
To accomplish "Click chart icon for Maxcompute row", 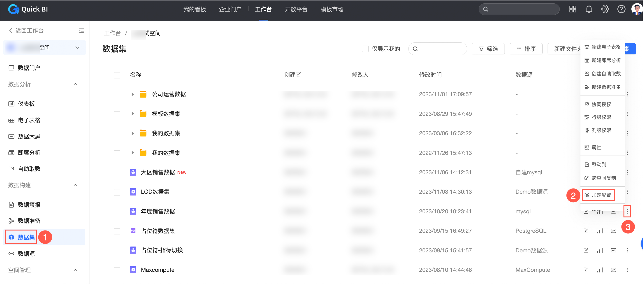I will [600, 270].
